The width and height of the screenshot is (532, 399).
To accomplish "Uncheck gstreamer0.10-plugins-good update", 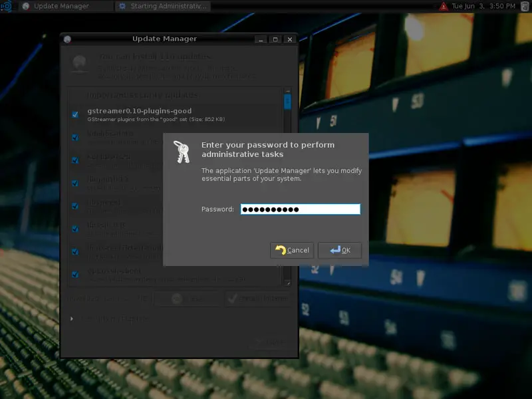I will pos(75,114).
